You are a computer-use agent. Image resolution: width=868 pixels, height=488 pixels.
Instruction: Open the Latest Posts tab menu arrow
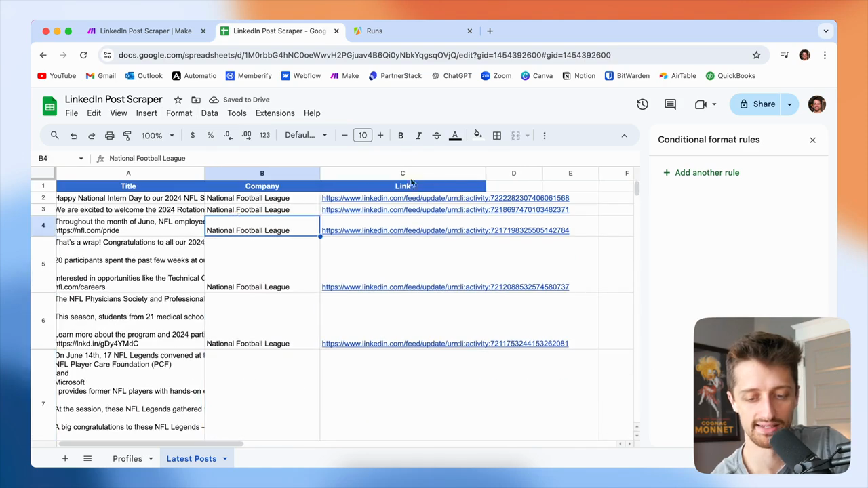[x=224, y=459]
